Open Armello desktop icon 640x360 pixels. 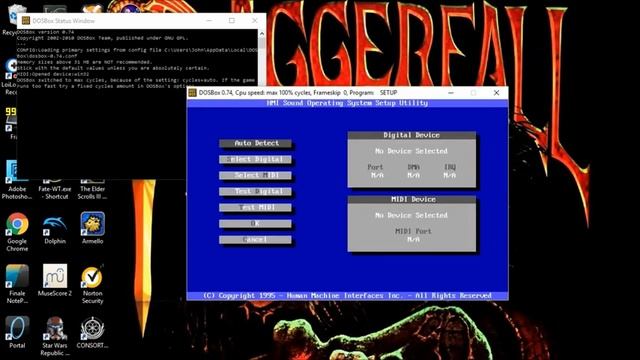[x=93, y=229]
